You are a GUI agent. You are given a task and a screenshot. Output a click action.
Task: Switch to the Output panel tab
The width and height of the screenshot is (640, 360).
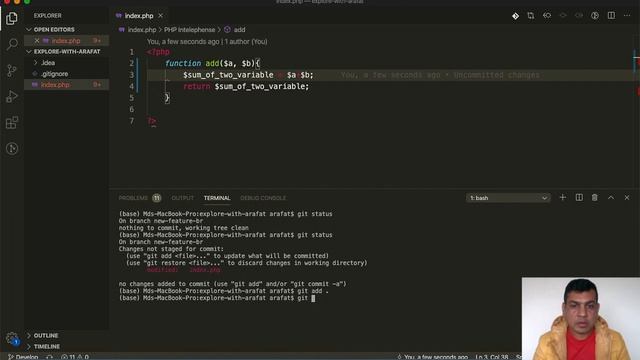pos(182,198)
